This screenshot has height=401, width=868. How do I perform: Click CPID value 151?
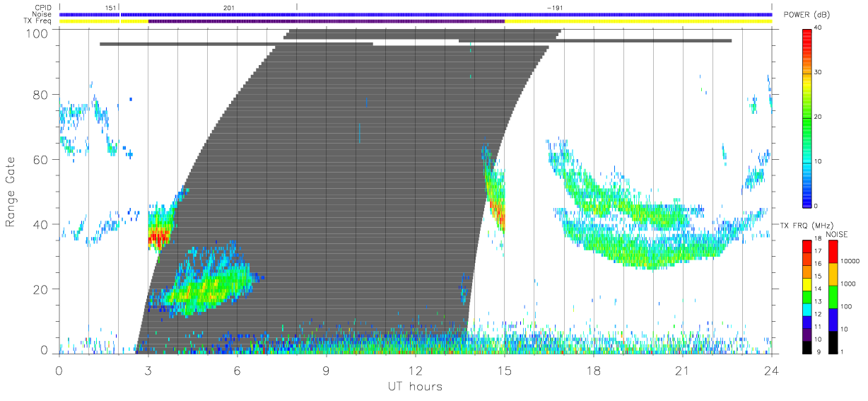coord(110,8)
